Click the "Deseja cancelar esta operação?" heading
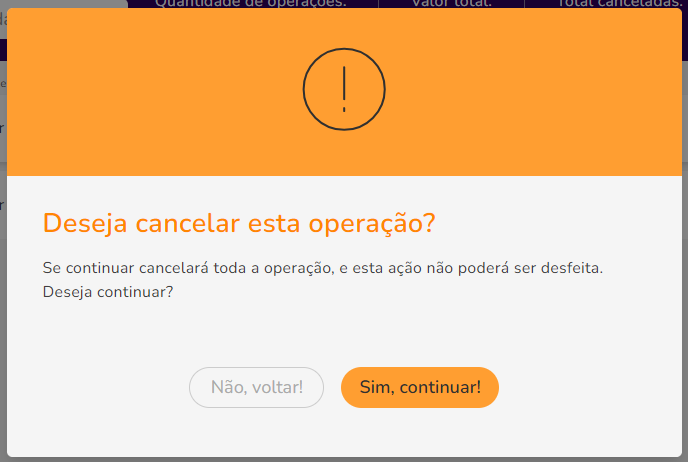The height and width of the screenshot is (462, 688). 239,223
